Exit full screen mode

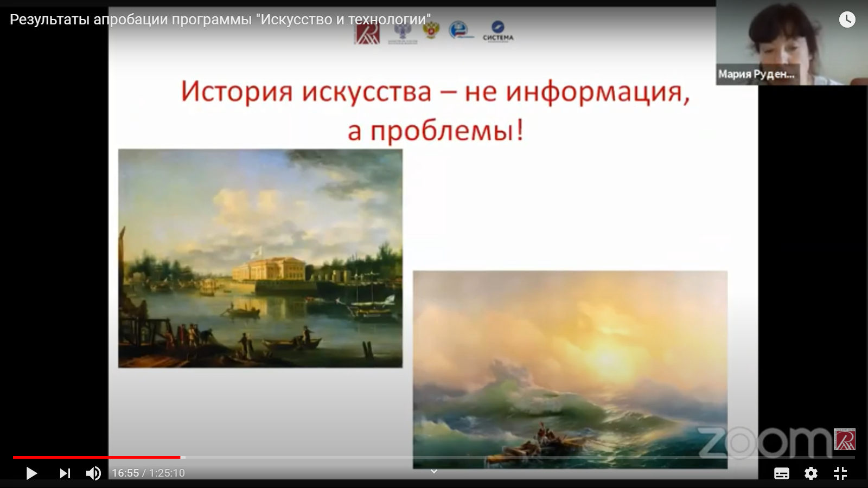coord(840,473)
